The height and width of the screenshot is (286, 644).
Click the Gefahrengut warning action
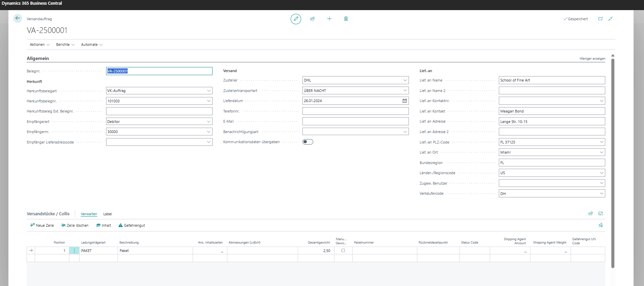pos(131,225)
